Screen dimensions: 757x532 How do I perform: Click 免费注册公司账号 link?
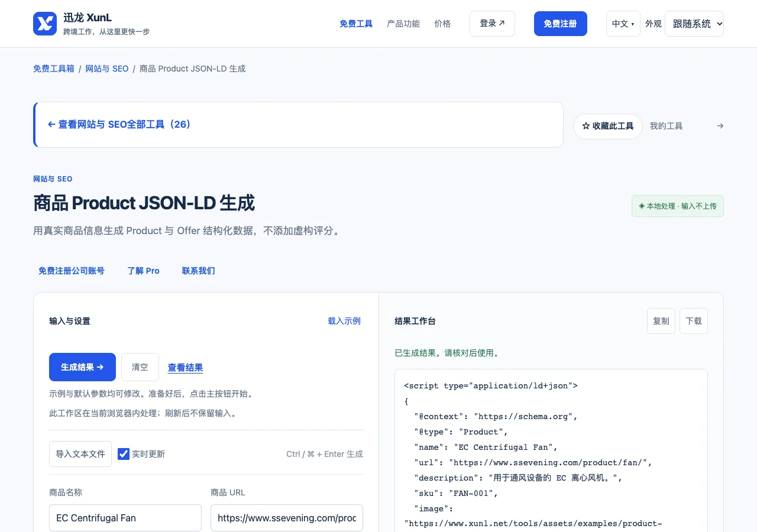(x=72, y=271)
